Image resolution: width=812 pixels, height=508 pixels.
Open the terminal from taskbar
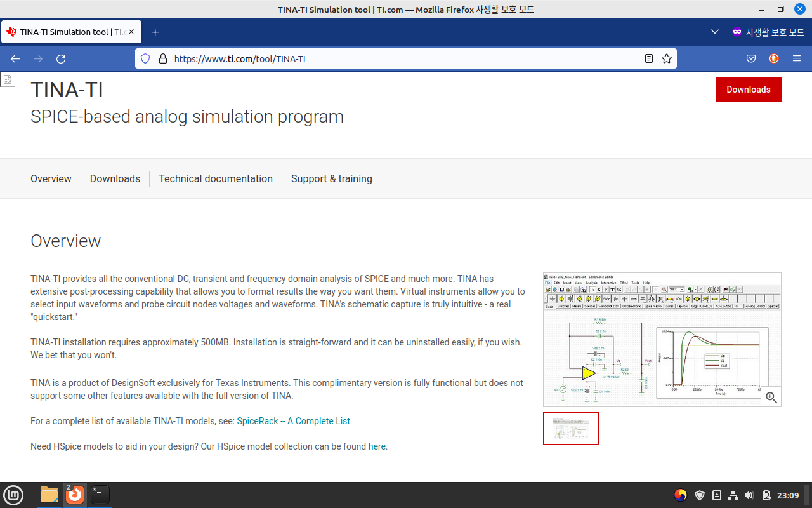click(x=100, y=495)
